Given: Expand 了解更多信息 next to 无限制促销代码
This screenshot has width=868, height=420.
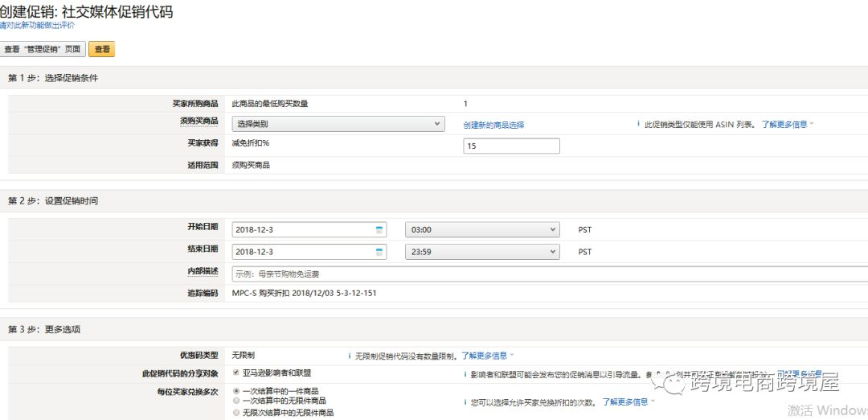Looking at the screenshot, I should tap(487, 356).
